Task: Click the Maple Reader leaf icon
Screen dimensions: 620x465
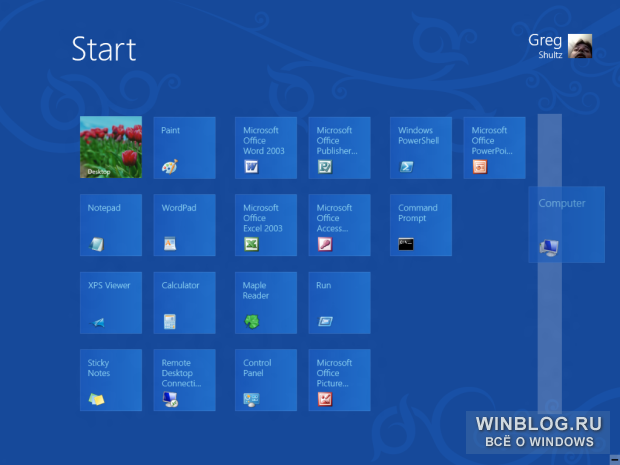Action: click(251, 321)
